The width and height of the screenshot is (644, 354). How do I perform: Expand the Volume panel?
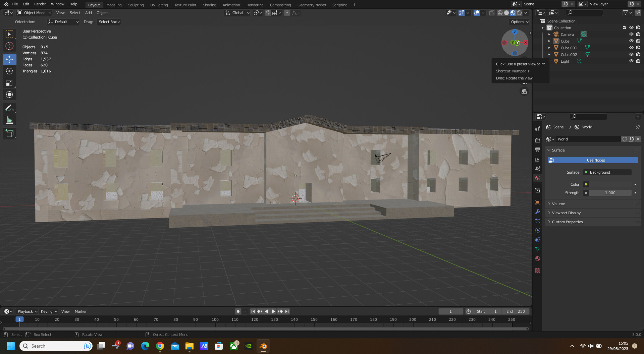558,204
